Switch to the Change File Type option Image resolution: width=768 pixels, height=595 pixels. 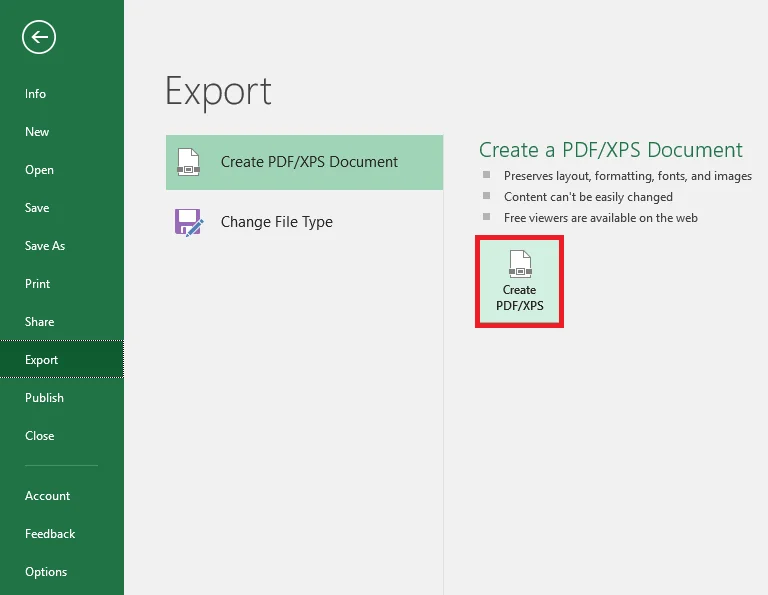click(277, 222)
